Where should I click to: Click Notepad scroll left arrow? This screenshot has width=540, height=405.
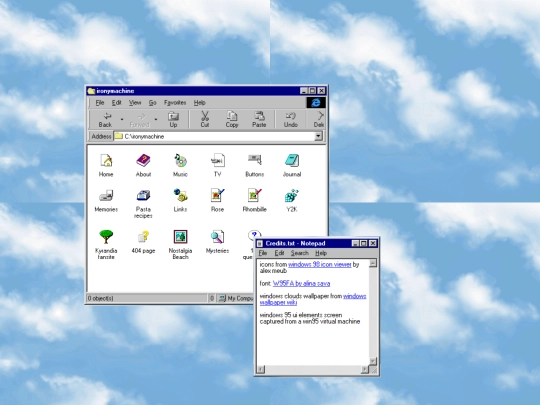click(x=261, y=370)
